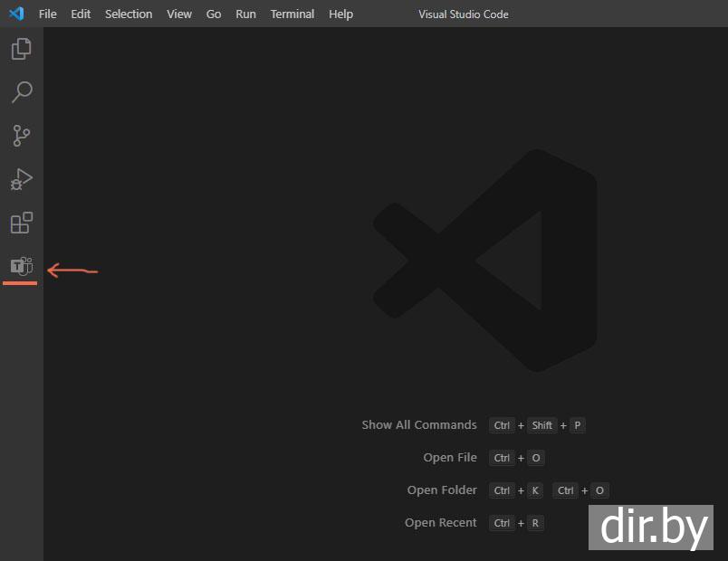The image size is (728, 561).
Task: Open the Source Control view icon
Action: [22, 136]
